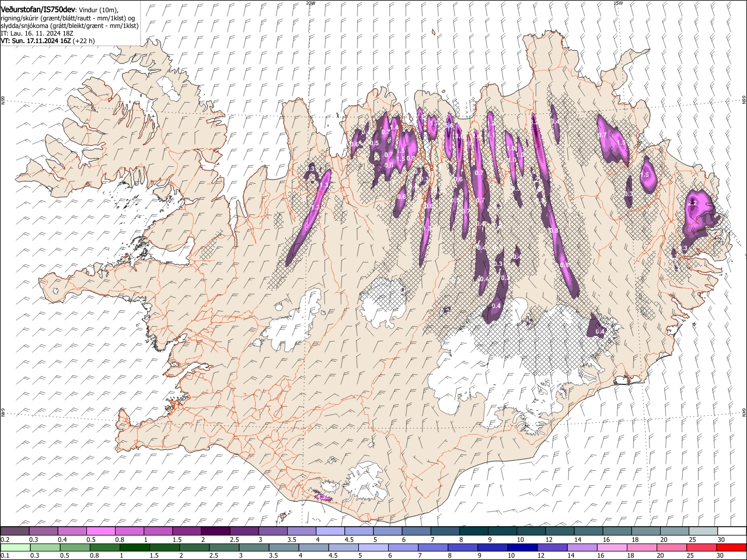747x560 pixels.
Task: Select the white swatch after 30 in the upper legend
Action: 732,531
